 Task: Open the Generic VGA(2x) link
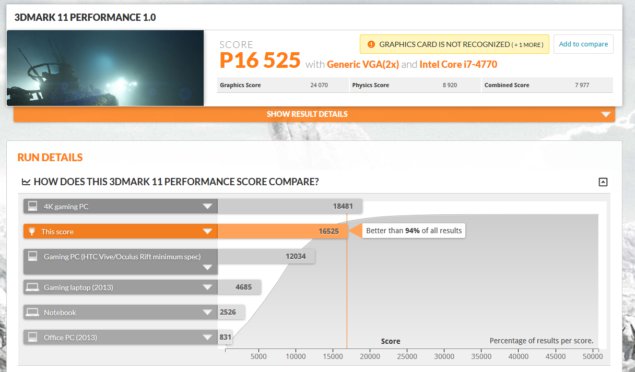(362, 64)
